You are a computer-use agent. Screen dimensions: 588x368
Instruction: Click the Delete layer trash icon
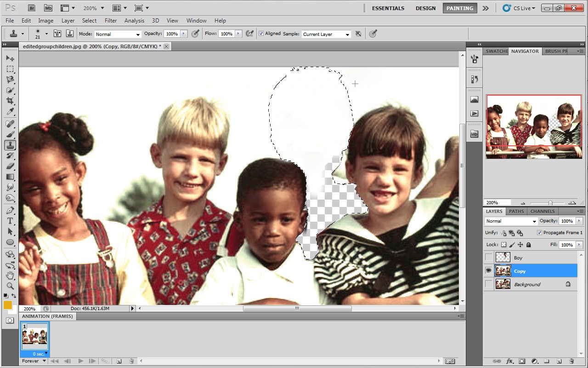click(571, 361)
